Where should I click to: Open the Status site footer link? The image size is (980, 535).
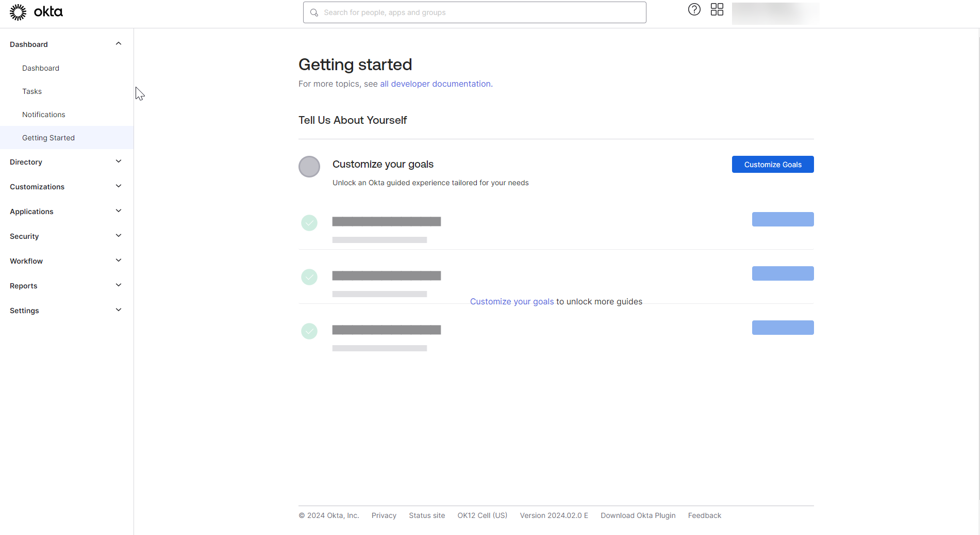tap(427, 515)
